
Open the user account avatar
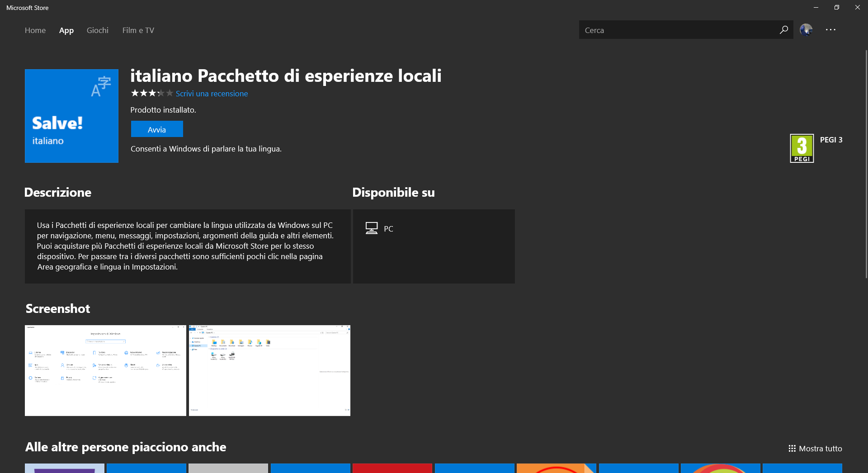click(806, 30)
